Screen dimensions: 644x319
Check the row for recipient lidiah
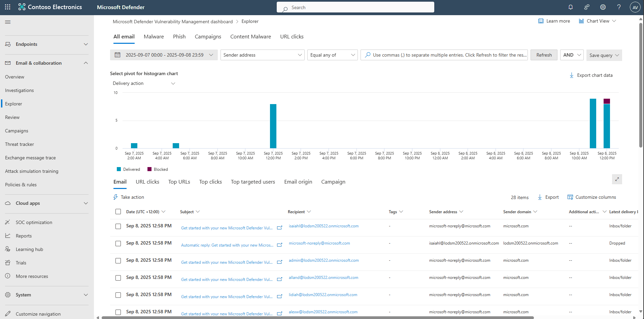tap(118, 295)
